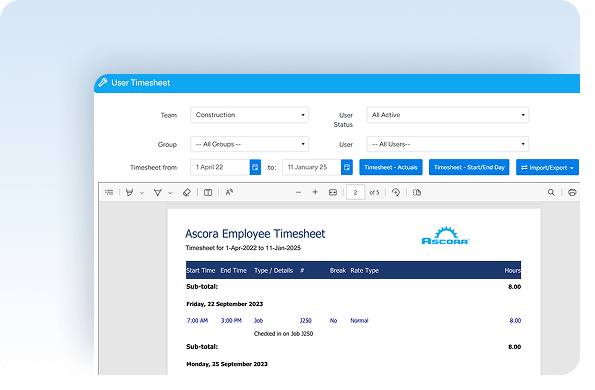Toggle the add text box tool

tap(208, 192)
